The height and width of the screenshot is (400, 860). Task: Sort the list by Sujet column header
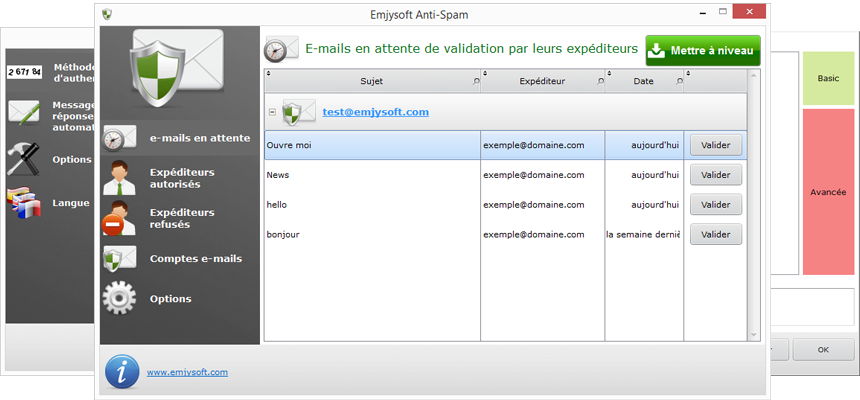[371, 81]
